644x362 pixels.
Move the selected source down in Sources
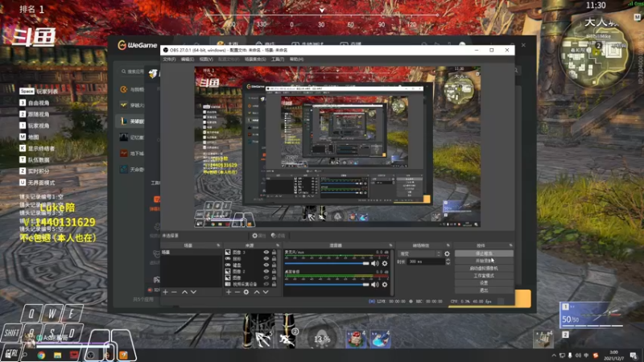pos(266,292)
